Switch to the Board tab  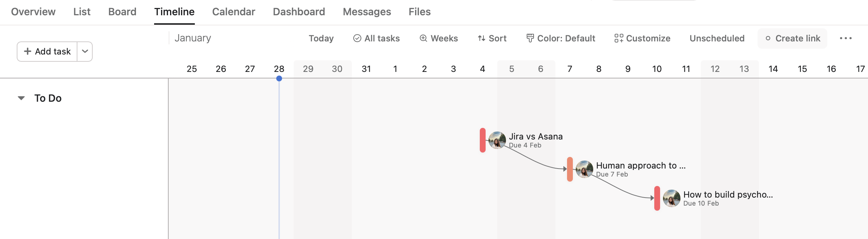tap(122, 12)
